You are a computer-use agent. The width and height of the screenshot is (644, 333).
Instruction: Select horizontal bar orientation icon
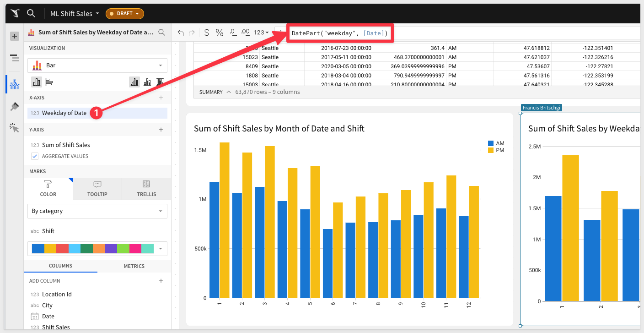click(x=49, y=82)
